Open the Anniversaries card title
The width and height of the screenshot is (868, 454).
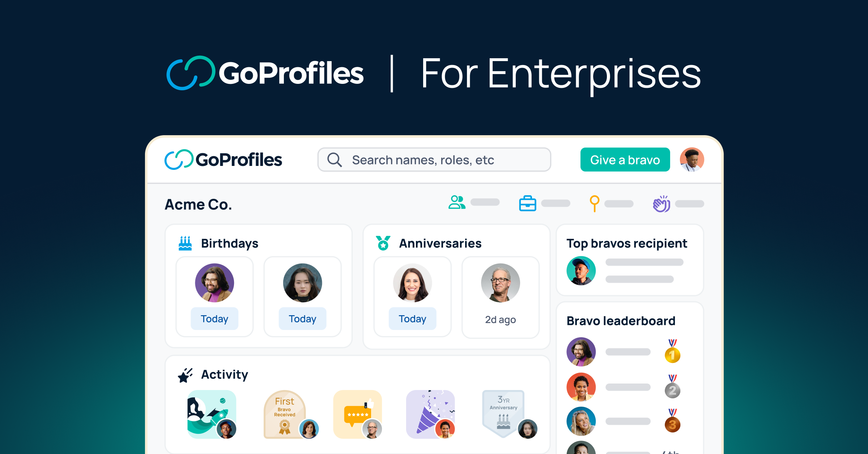pos(440,243)
